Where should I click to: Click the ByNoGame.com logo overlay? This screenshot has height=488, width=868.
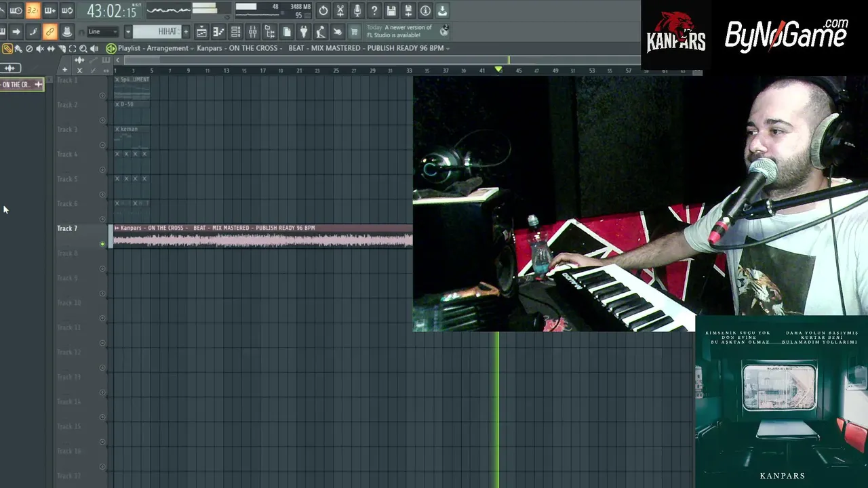785,34
